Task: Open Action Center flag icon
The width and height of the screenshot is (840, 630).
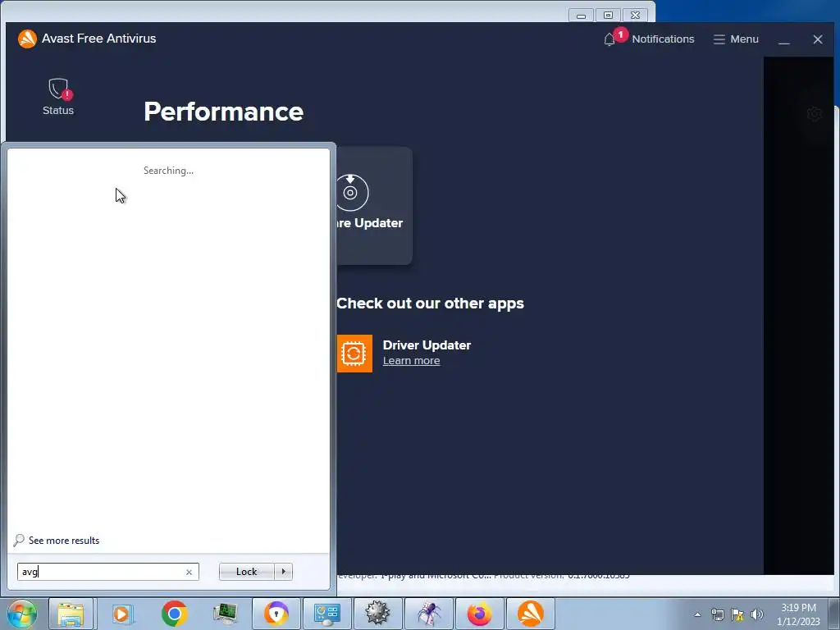Action: click(x=737, y=614)
